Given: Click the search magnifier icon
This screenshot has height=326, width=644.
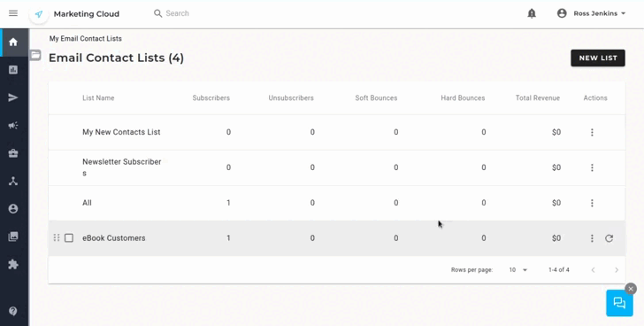Looking at the screenshot, I should [x=157, y=13].
